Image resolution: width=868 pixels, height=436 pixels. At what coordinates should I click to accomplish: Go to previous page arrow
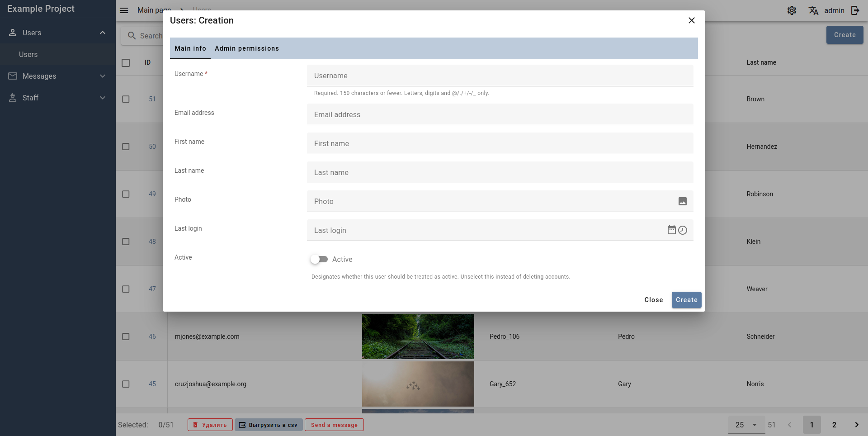(x=789, y=425)
